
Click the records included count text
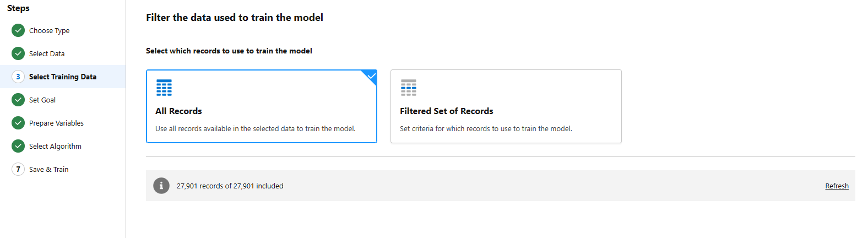pyautogui.click(x=230, y=186)
